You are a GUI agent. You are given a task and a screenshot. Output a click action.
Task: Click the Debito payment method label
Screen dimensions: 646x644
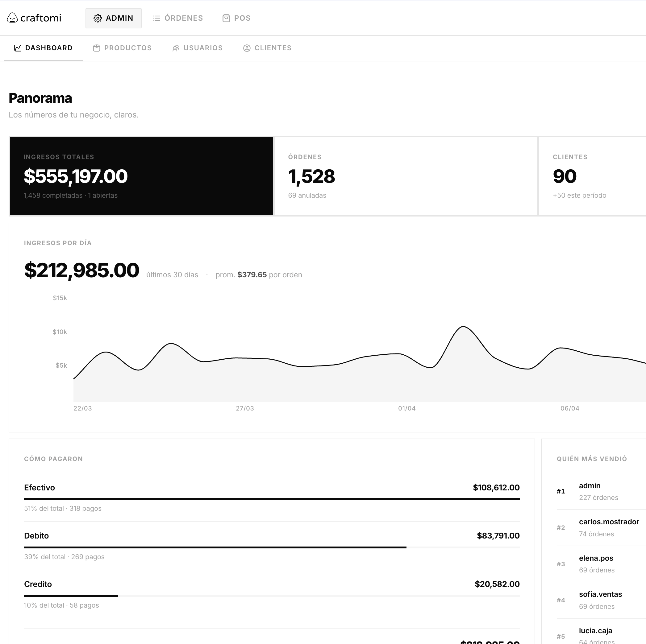point(36,536)
